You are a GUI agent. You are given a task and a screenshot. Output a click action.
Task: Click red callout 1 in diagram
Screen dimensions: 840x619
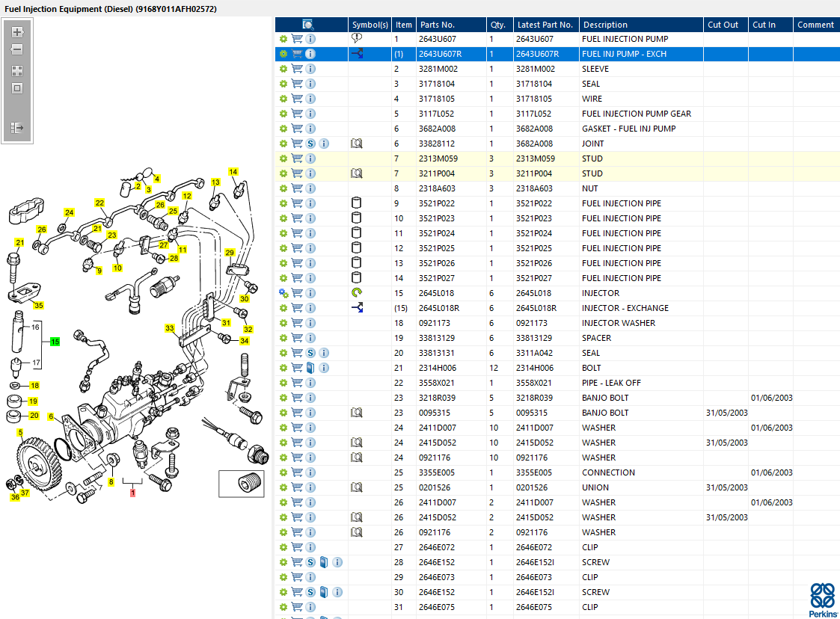point(133,493)
